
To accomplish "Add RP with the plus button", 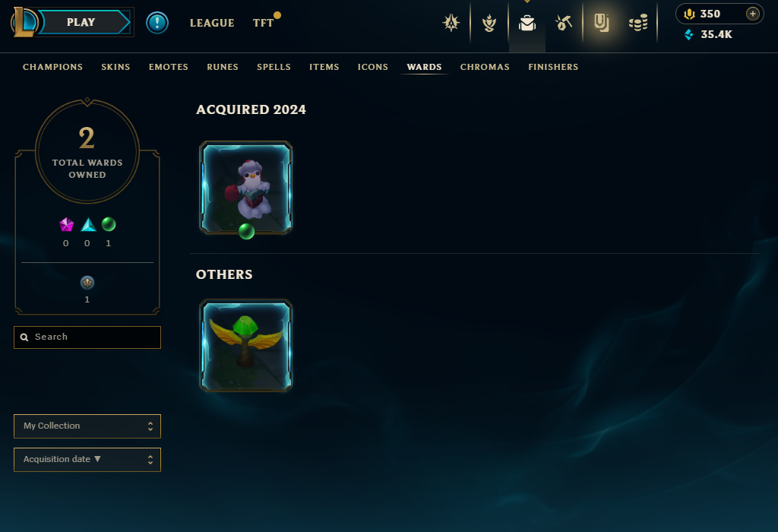I will (x=753, y=14).
